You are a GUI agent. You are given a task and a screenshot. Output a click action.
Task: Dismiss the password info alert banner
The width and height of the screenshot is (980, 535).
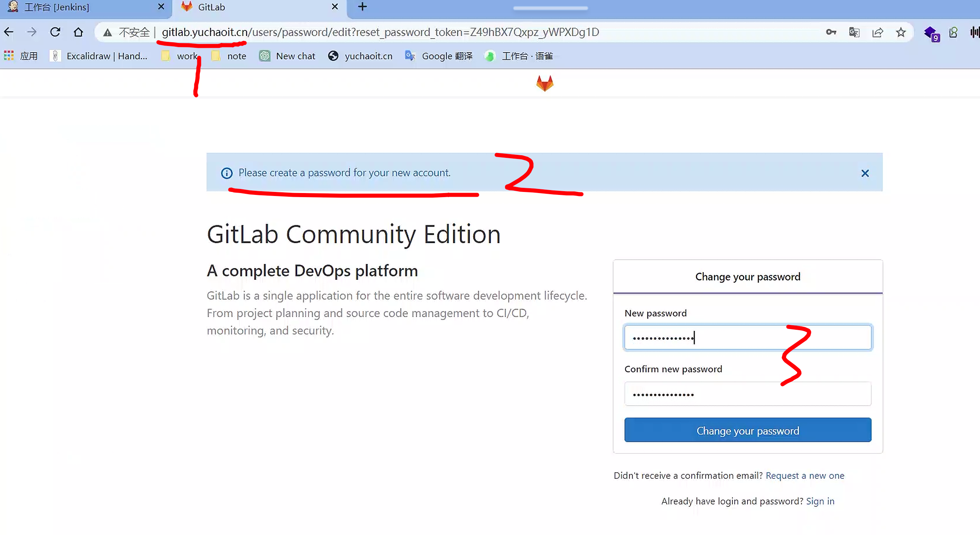(x=865, y=173)
